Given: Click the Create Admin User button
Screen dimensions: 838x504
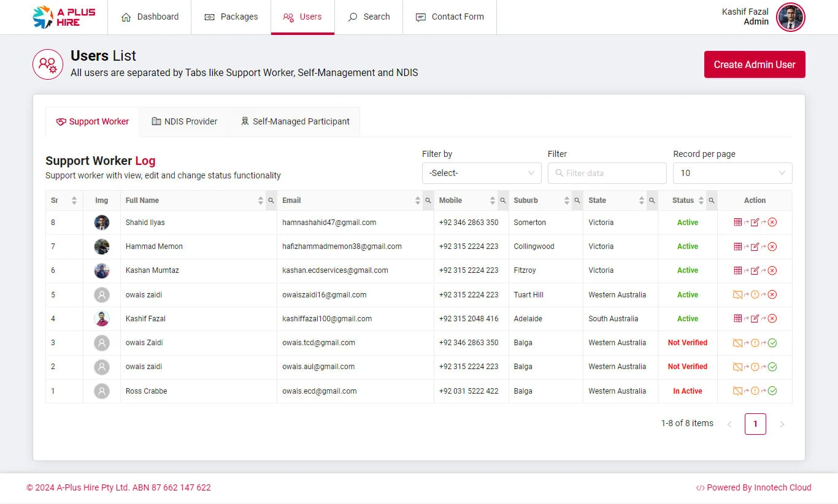Looking at the screenshot, I should coord(754,64).
